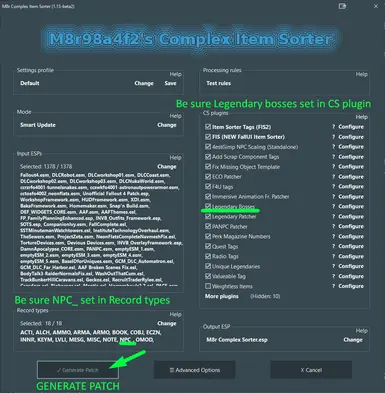This screenshot has height=393, width=385.
Task: Change the Output ESP file name
Action: (353, 340)
